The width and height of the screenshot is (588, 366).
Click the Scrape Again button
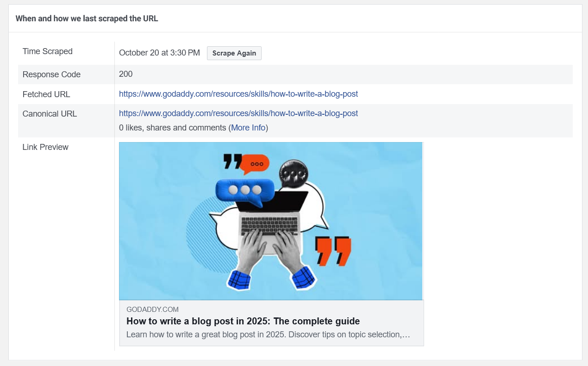(234, 53)
